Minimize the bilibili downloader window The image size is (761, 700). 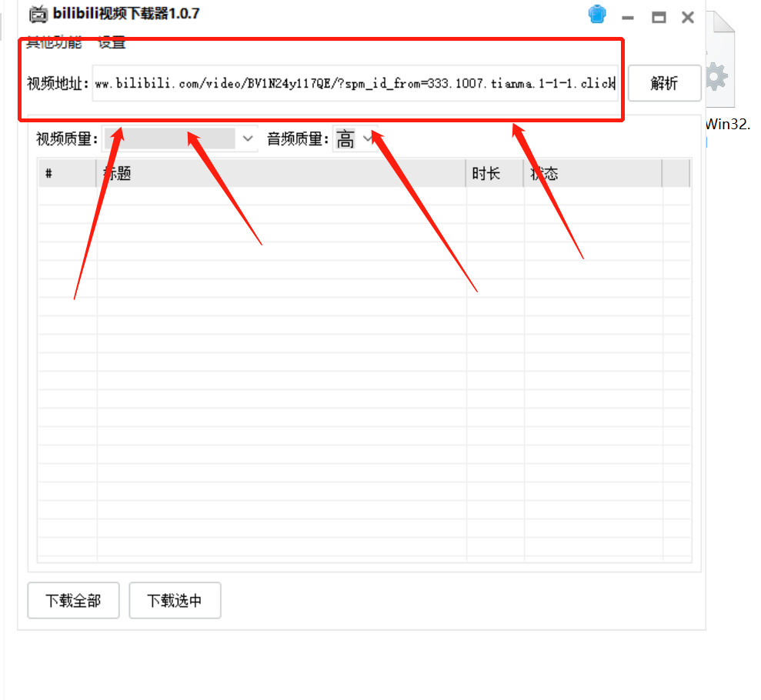[628, 18]
